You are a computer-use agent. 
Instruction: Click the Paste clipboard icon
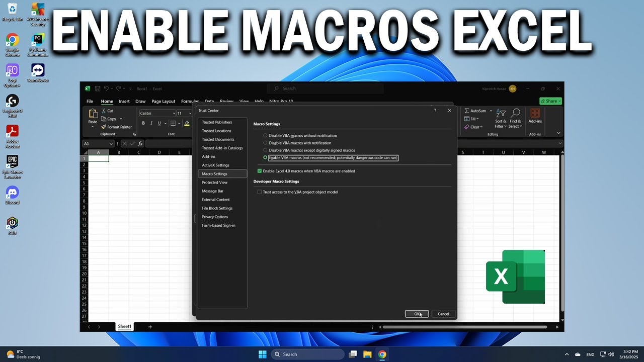93,114
